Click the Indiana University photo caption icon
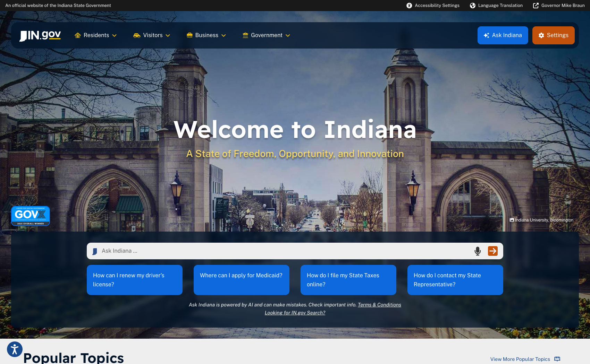This screenshot has width=590, height=364. pos(512,220)
